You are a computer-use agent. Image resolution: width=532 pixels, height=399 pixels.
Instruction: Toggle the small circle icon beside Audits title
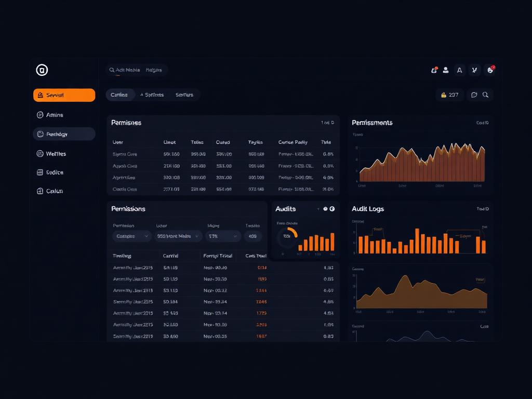(326, 209)
